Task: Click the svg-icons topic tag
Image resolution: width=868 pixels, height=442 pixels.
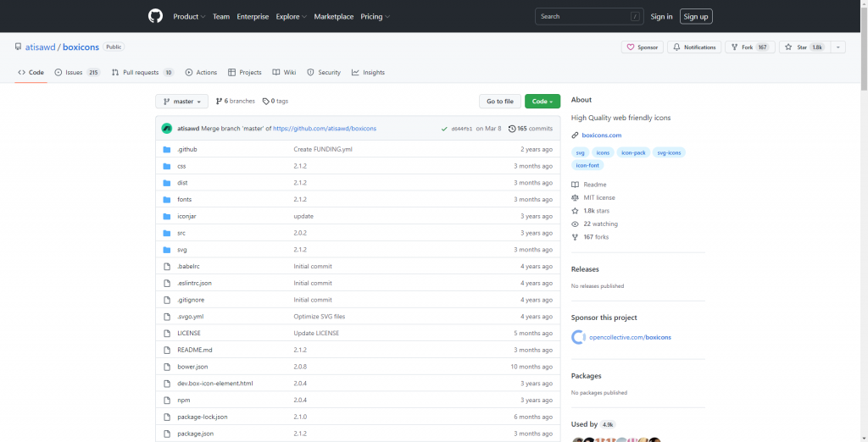Action: tap(670, 152)
